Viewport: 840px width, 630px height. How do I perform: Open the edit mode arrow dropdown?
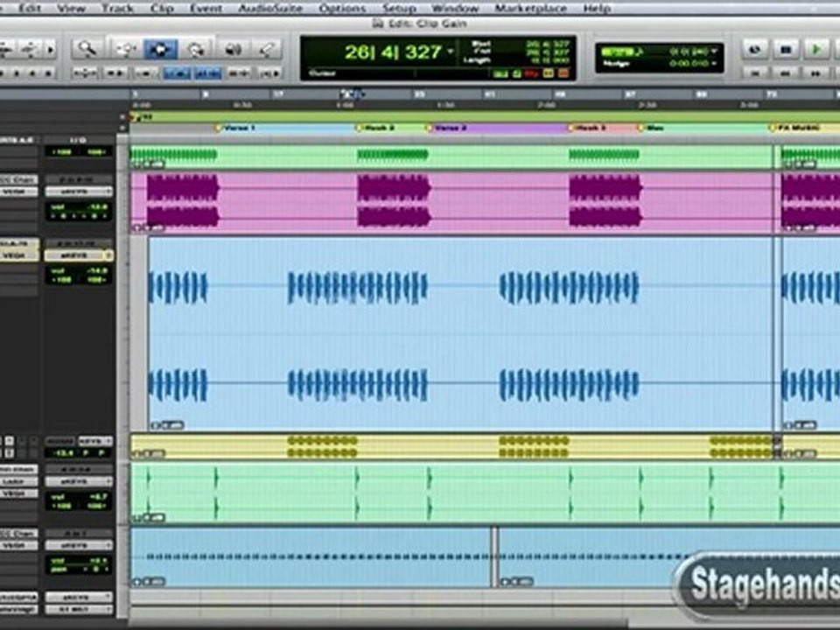click(x=51, y=50)
